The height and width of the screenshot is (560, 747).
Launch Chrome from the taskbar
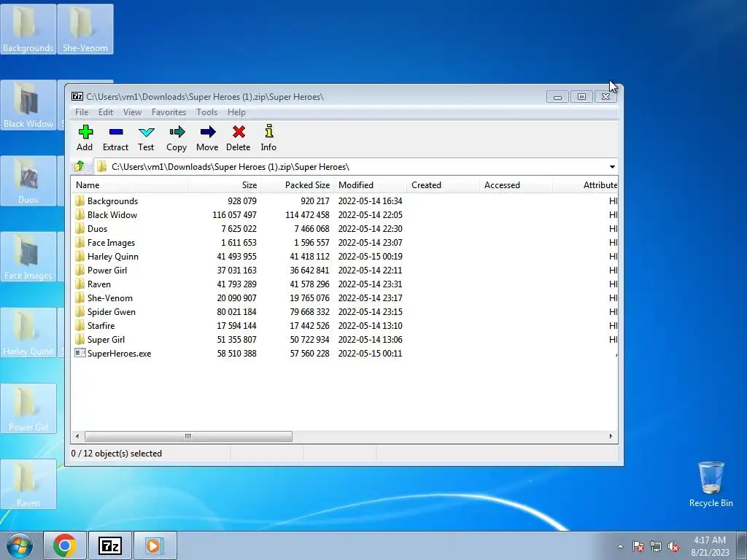(x=65, y=545)
